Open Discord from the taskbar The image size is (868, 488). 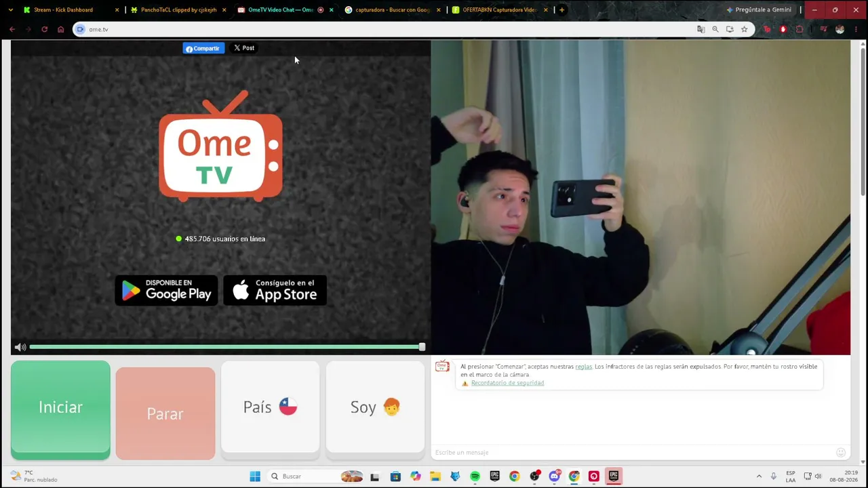[554, 476]
